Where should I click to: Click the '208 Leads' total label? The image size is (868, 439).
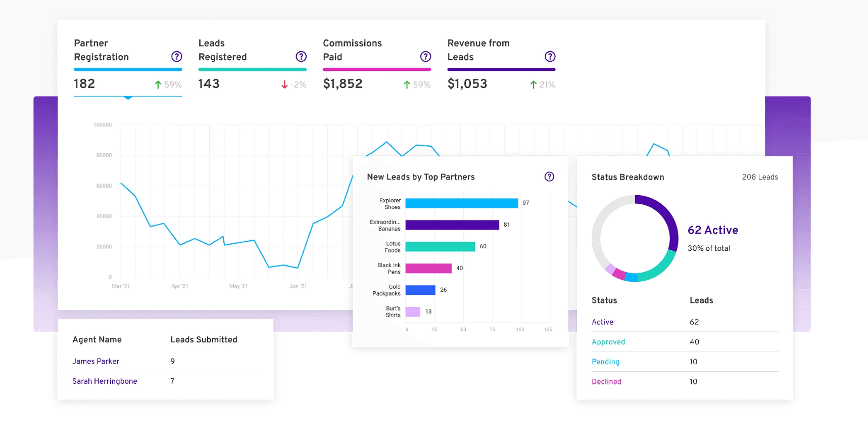pyautogui.click(x=759, y=177)
